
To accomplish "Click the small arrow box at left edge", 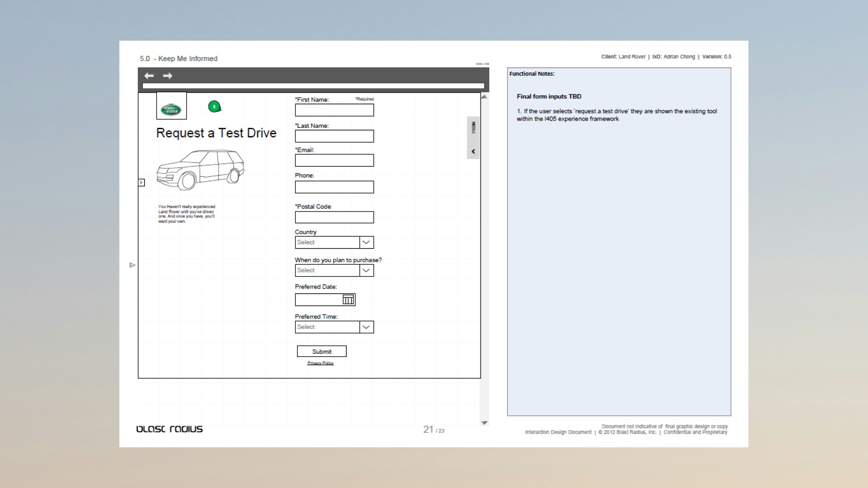I will coord(142,183).
